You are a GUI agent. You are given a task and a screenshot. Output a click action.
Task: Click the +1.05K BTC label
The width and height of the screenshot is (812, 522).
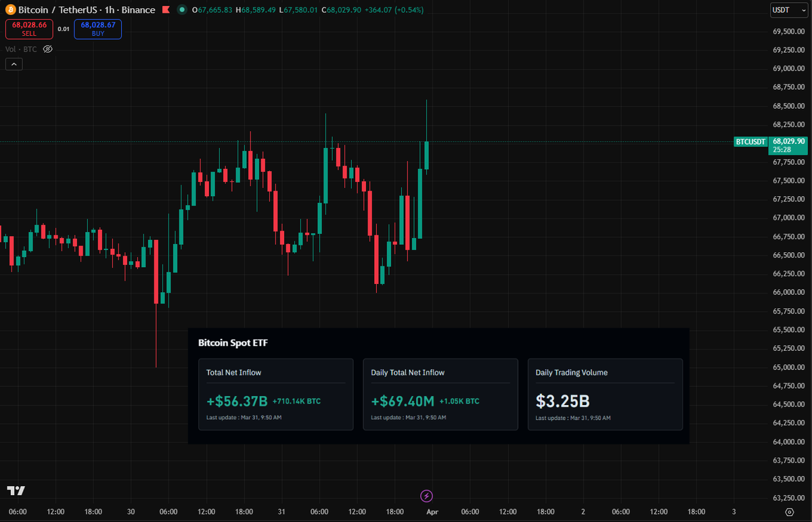[x=459, y=402]
